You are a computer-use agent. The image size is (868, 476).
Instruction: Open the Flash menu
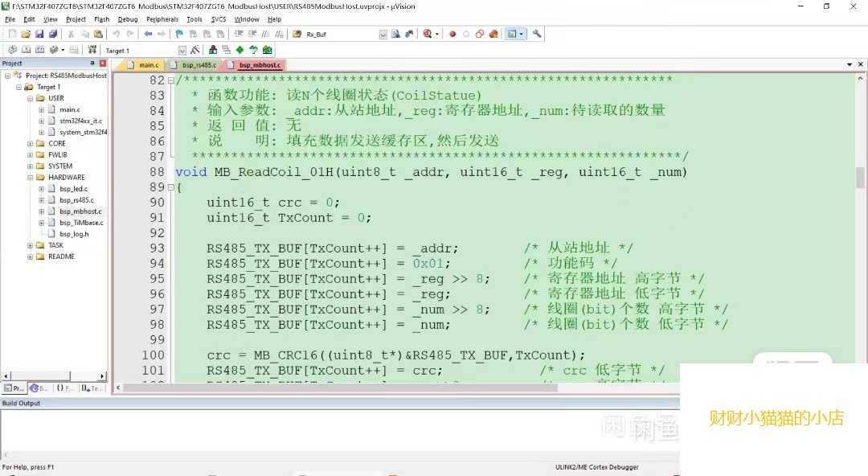(x=102, y=19)
